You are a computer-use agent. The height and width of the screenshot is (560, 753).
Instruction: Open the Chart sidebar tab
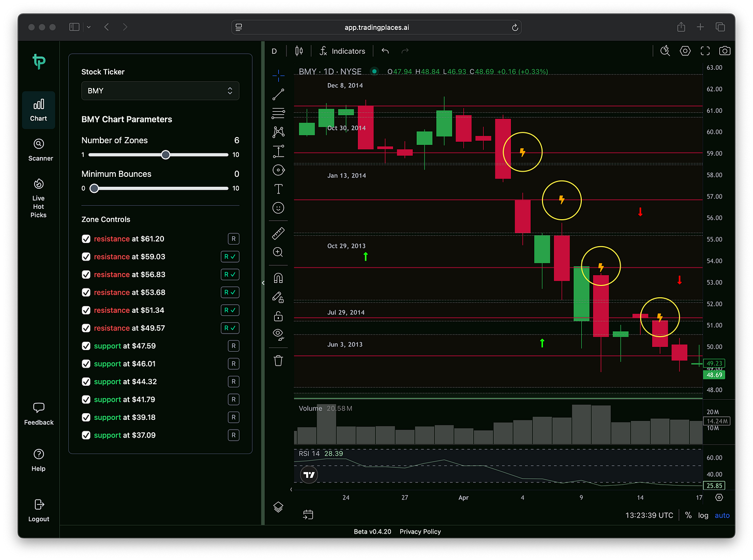pos(39,110)
